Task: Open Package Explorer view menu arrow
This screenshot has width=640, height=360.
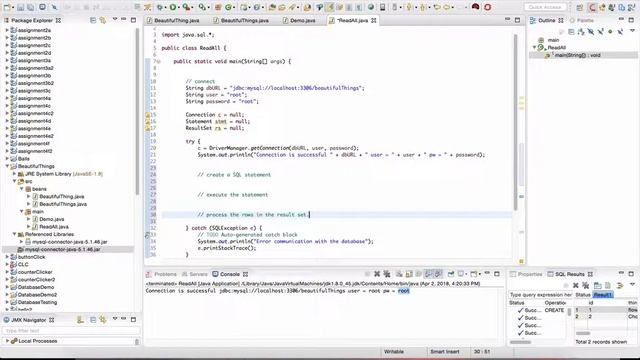Action: click(x=115, y=19)
